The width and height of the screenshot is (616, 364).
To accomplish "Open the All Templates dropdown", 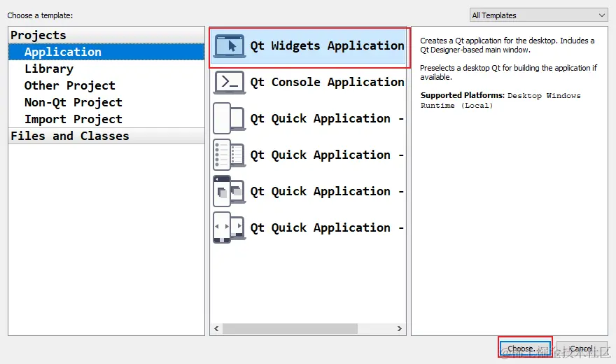I will (x=538, y=15).
